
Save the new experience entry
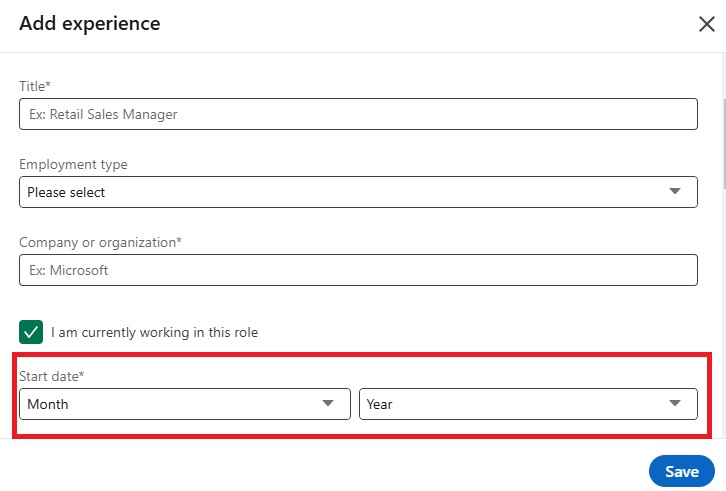click(682, 471)
